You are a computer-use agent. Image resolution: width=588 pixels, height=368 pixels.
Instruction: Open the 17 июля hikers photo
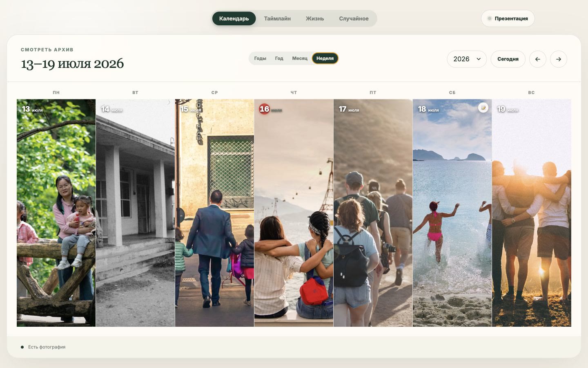pos(373,213)
